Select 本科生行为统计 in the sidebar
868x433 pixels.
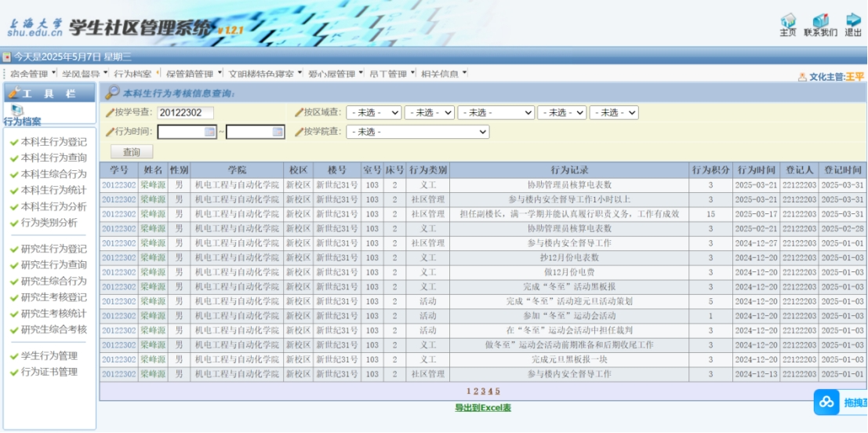53,190
